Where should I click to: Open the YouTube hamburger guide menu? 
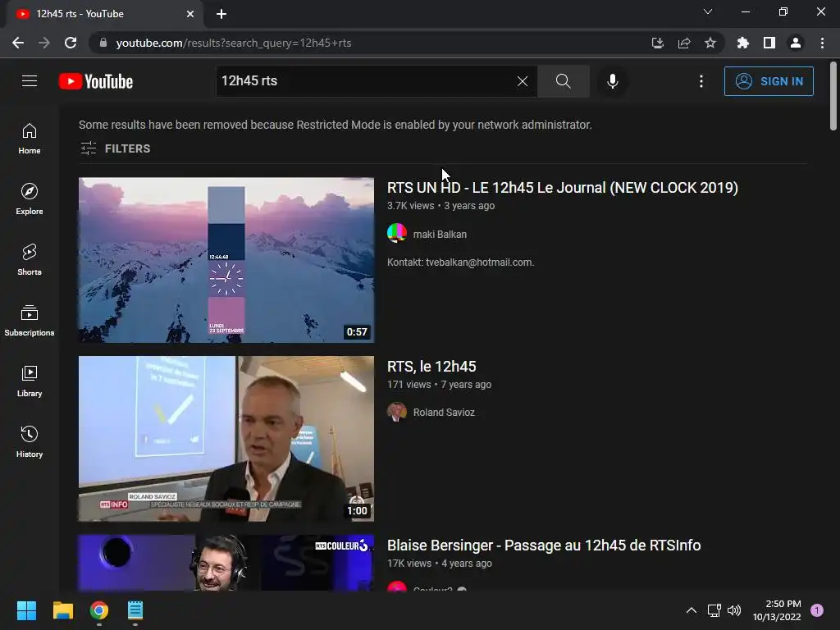[x=30, y=81]
